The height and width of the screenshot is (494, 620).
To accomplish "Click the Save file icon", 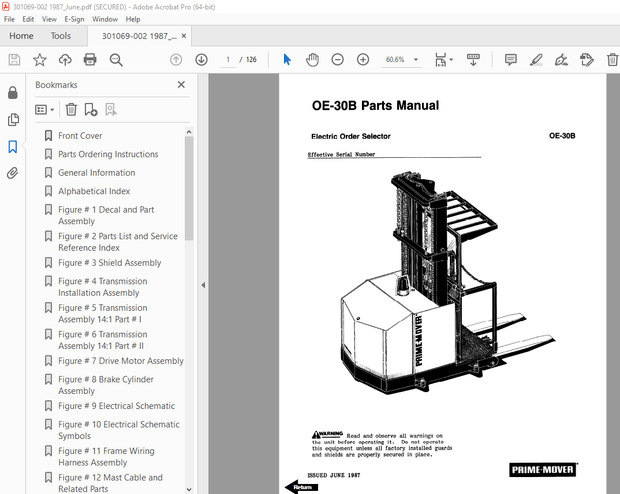I will [x=14, y=60].
